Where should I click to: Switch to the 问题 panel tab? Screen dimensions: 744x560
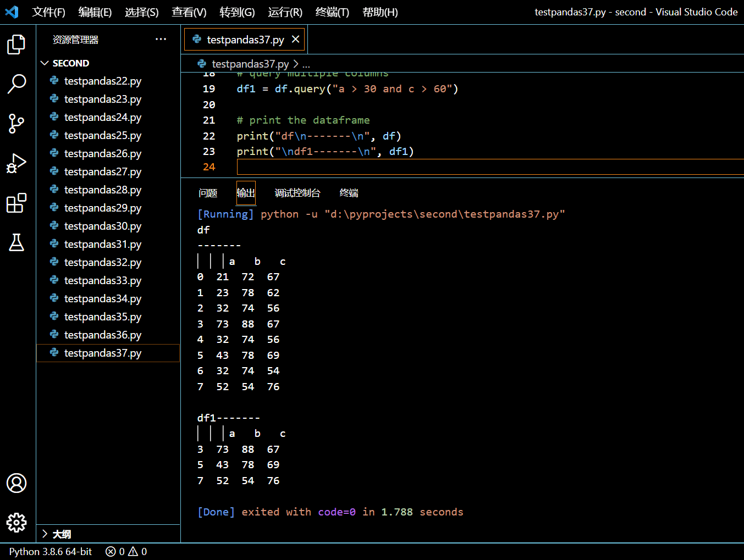coord(208,193)
